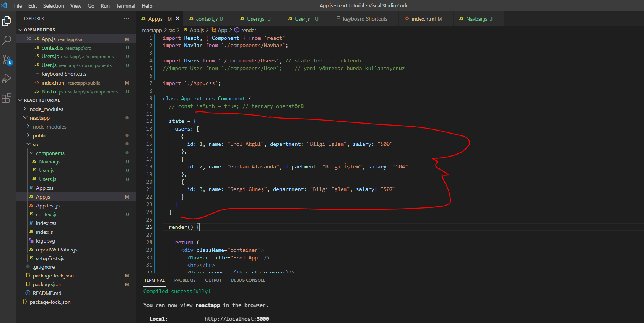Click the render breadcrumb item

(249, 30)
